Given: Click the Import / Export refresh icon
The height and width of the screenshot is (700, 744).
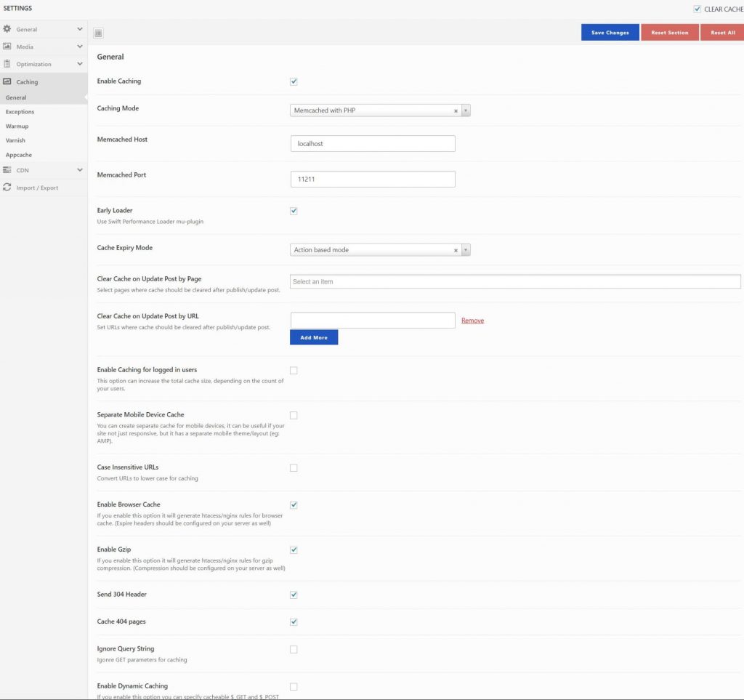Looking at the screenshot, I should click(x=7, y=187).
